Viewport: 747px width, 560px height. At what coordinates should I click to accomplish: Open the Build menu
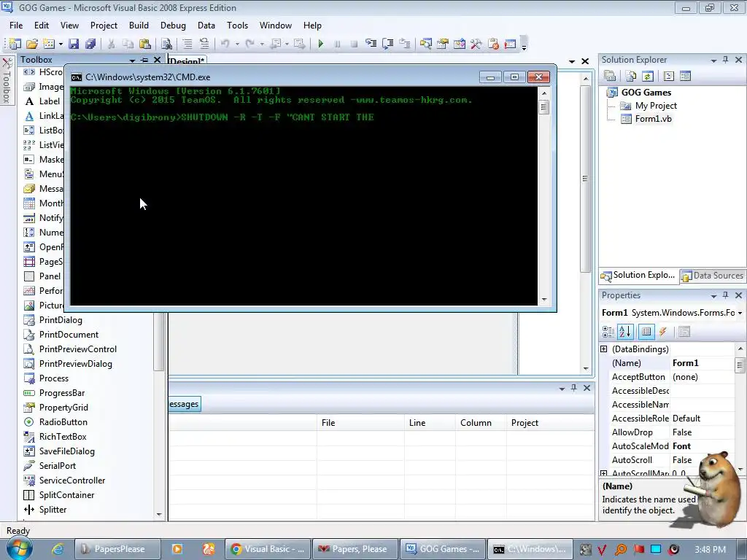139,26
